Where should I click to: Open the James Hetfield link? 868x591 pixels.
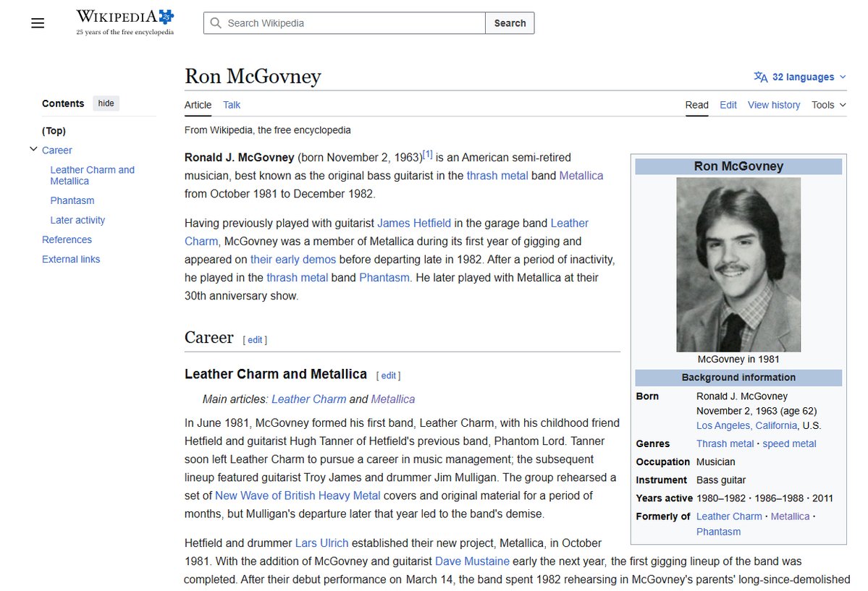[414, 223]
